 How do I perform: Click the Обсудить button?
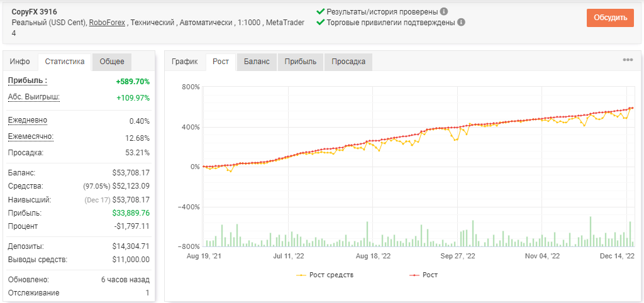click(610, 18)
